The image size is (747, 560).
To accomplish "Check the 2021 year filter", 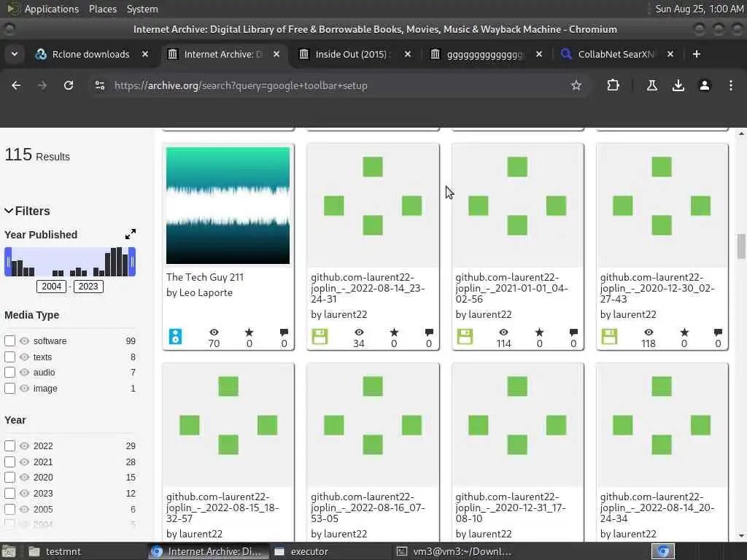I will click(9, 462).
